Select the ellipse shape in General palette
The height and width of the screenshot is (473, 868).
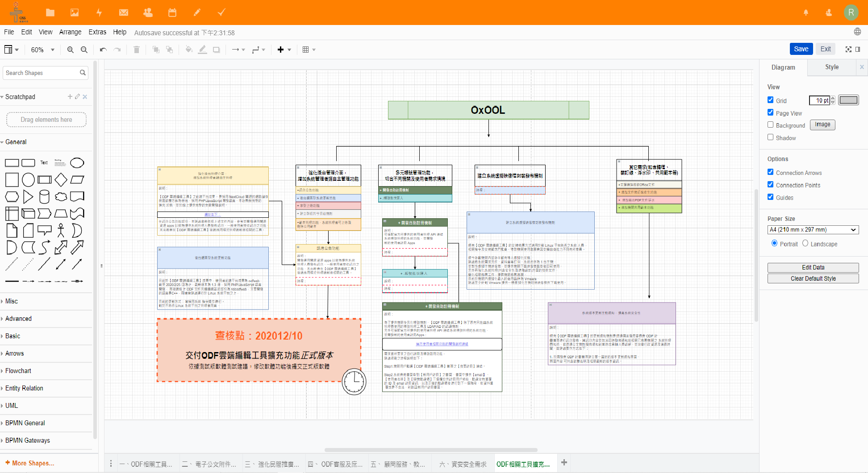77,163
